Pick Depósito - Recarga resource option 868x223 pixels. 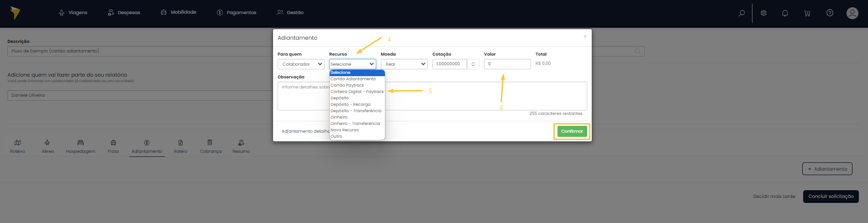350,104
